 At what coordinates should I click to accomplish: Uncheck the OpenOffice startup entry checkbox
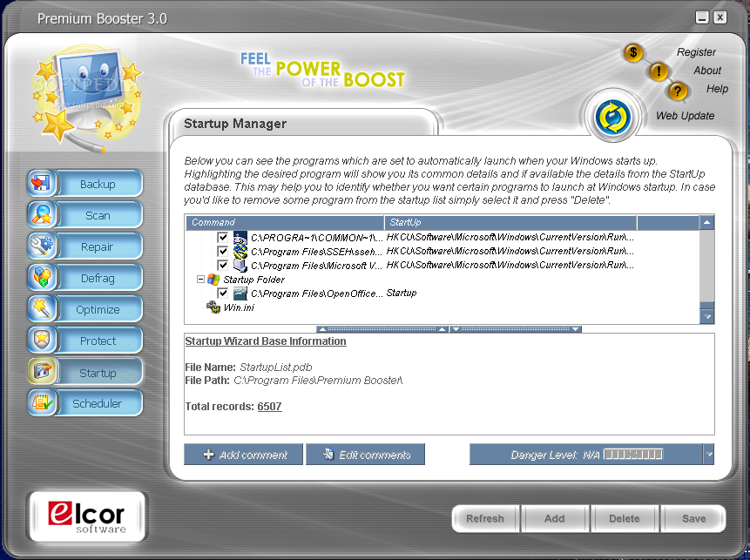222,293
